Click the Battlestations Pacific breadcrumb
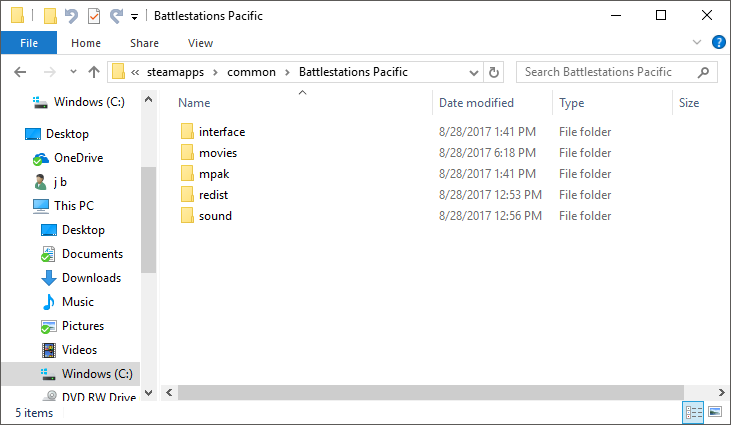 coord(353,72)
